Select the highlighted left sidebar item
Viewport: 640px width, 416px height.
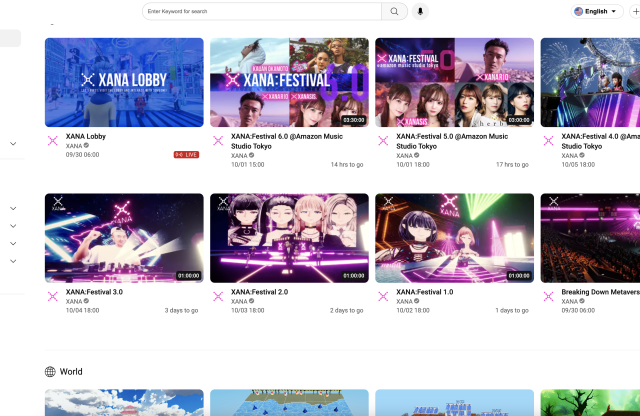click(x=10, y=38)
